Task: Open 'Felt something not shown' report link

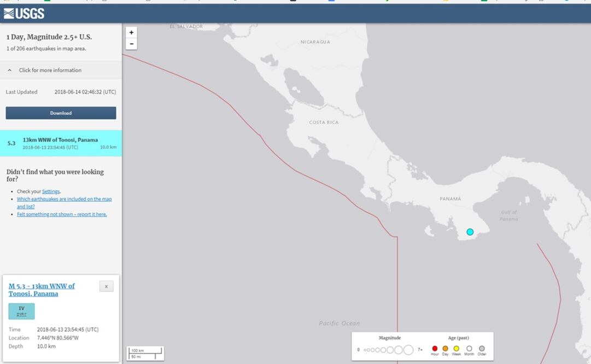Action: (x=62, y=214)
